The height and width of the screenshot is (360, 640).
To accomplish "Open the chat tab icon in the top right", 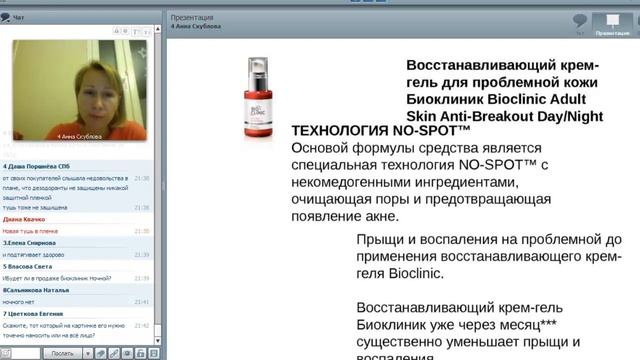I will 580,21.
